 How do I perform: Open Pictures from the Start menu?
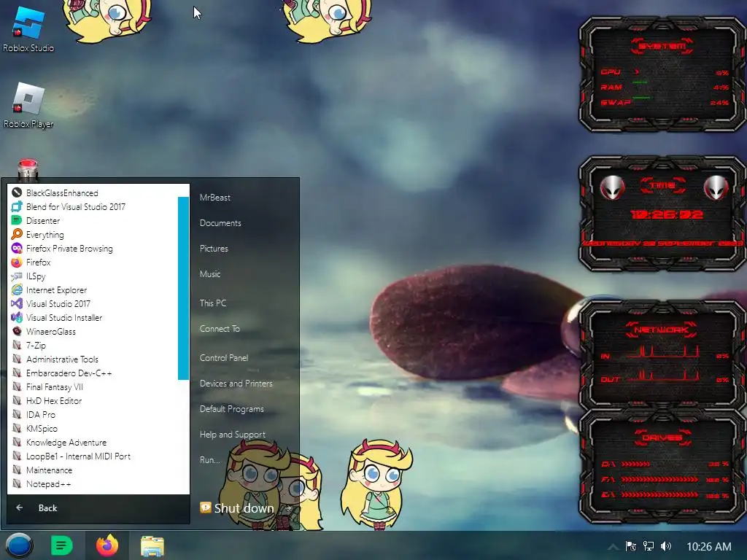pos(214,248)
